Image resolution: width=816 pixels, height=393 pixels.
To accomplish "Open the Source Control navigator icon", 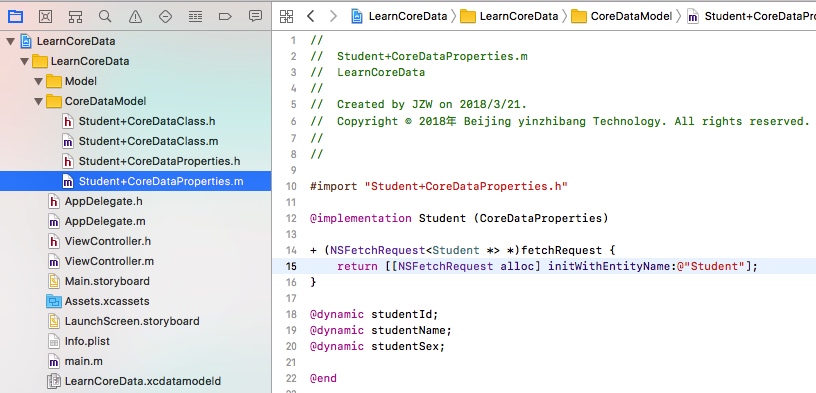I will pyautogui.click(x=46, y=17).
